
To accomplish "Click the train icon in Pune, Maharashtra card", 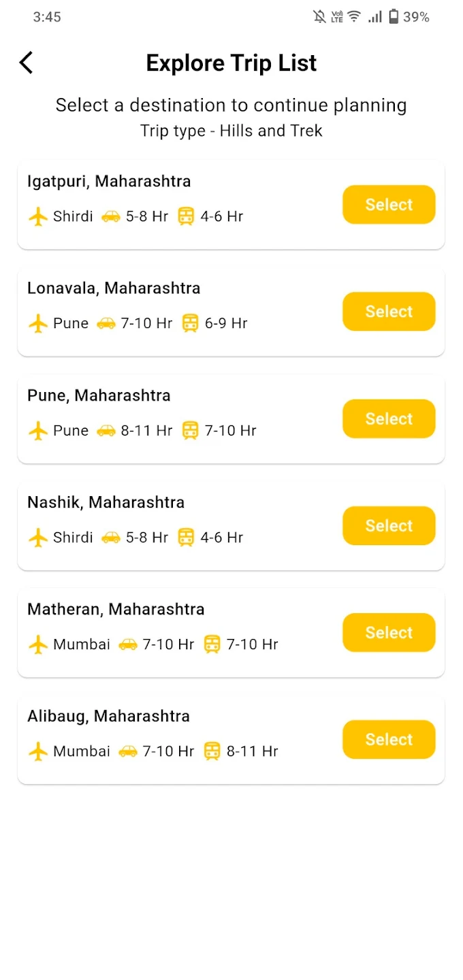I will [190, 430].
